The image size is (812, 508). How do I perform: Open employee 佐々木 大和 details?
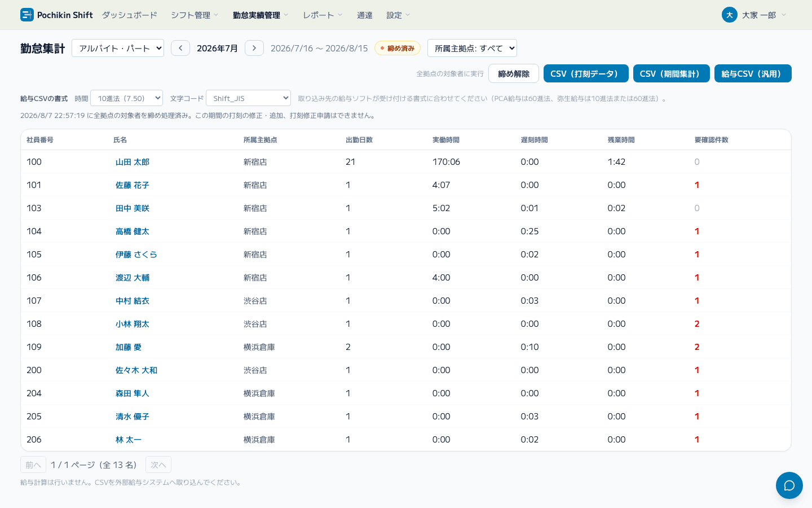[136, 370]
